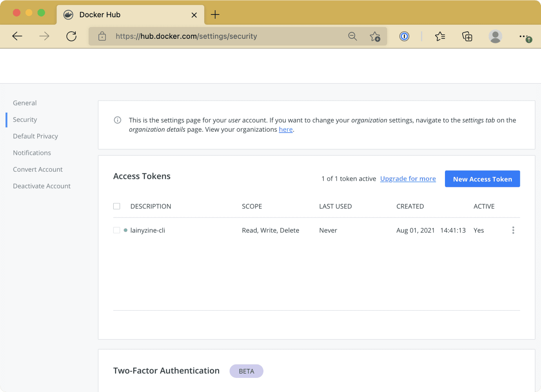Click the '1 of 1 token active' text

(x=349, y=179)
